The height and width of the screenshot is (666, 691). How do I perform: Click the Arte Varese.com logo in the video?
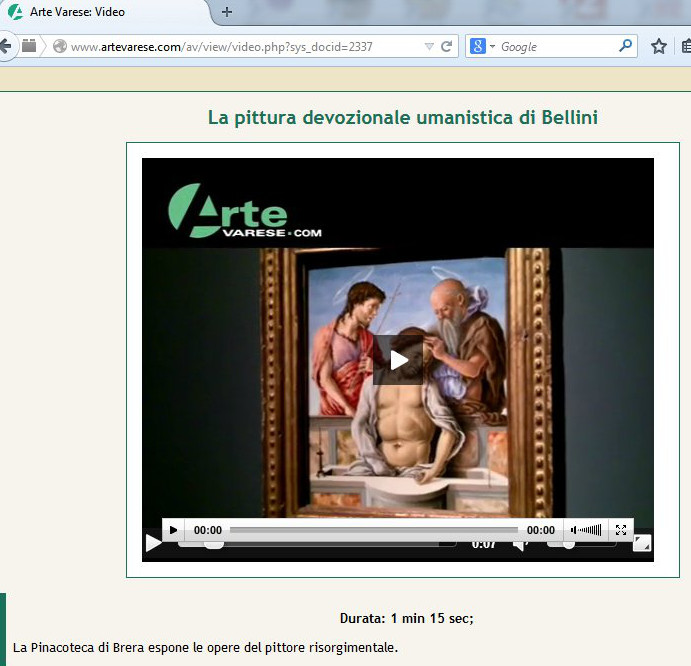point(245,211)
